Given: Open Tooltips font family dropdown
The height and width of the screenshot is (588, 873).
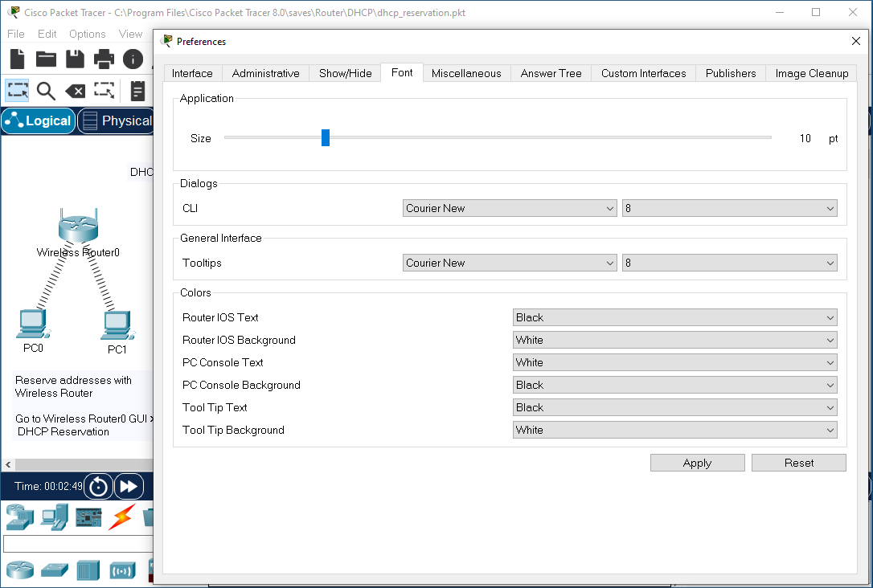Looking at the screenshot, I should (510, 263).
